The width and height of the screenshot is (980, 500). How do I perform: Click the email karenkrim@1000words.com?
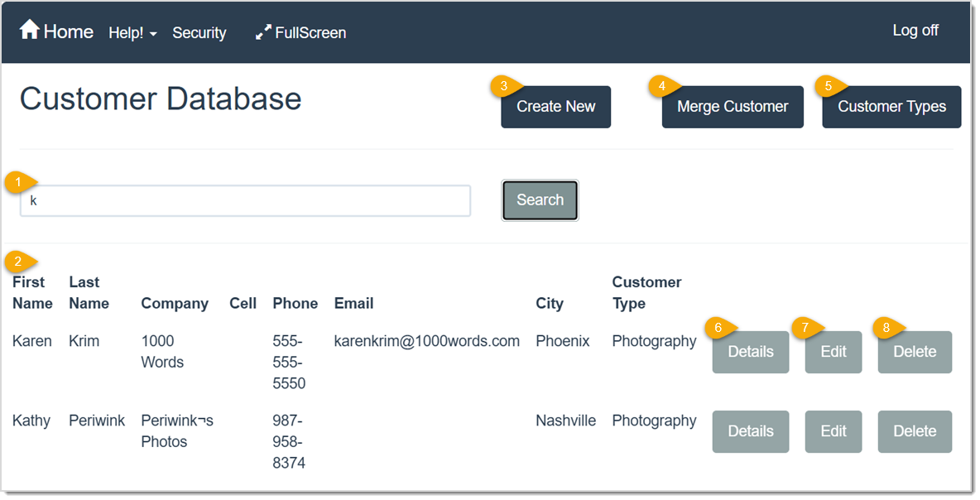coord(426,340)
